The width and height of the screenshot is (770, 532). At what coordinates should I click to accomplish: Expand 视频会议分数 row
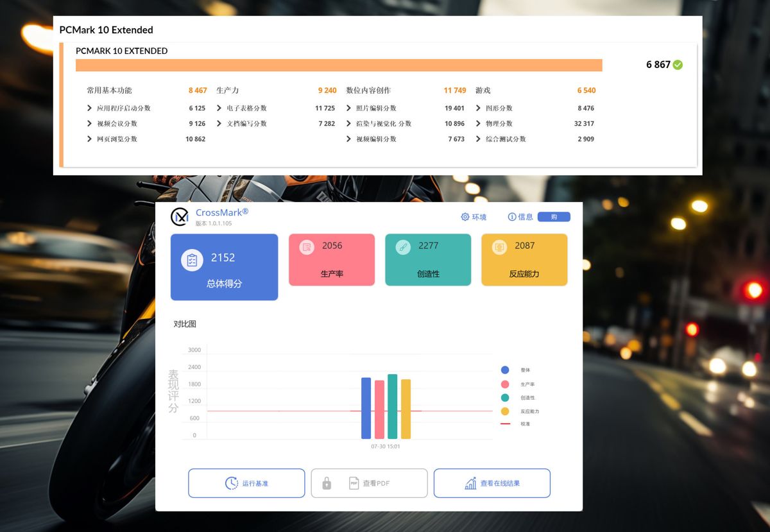point(90,124)
